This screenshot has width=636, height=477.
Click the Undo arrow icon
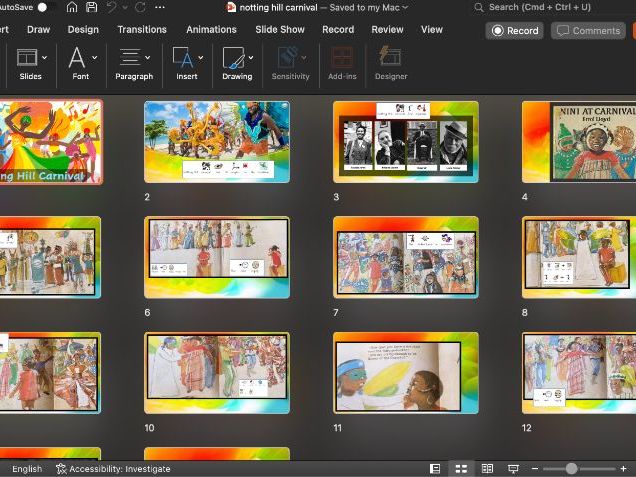(x=112, y=7)
